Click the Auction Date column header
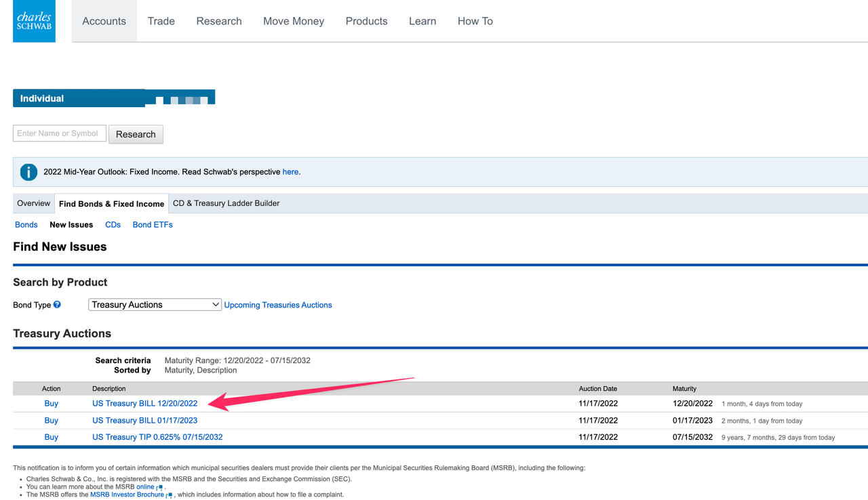Image resolution: width=868 pixels, height=500 pixels. [x=598, y=389]
